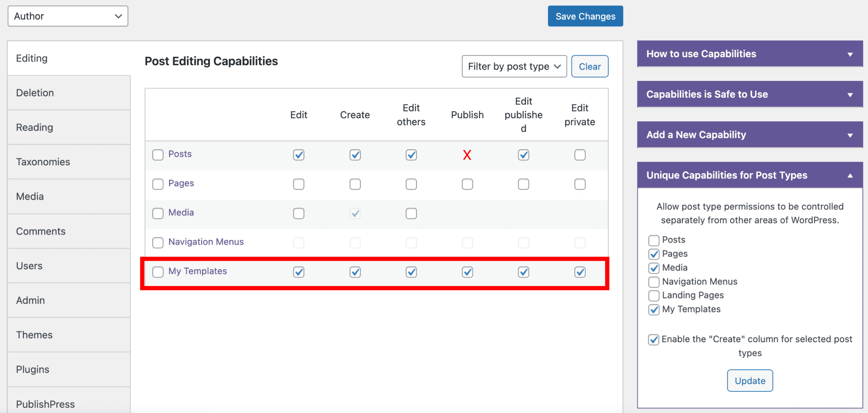868x413 pixels.
Task: Select the Editing tab
Action: pyautogui.click(x=69, y=58)
